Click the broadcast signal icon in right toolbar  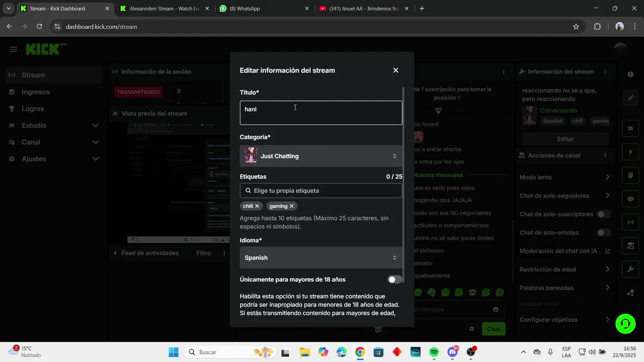point(630,222)
